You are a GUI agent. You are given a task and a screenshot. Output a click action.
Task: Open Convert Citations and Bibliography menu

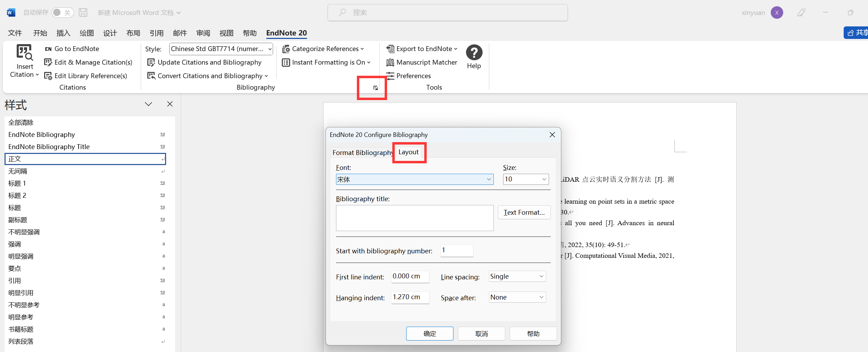(x=208, y=76)
